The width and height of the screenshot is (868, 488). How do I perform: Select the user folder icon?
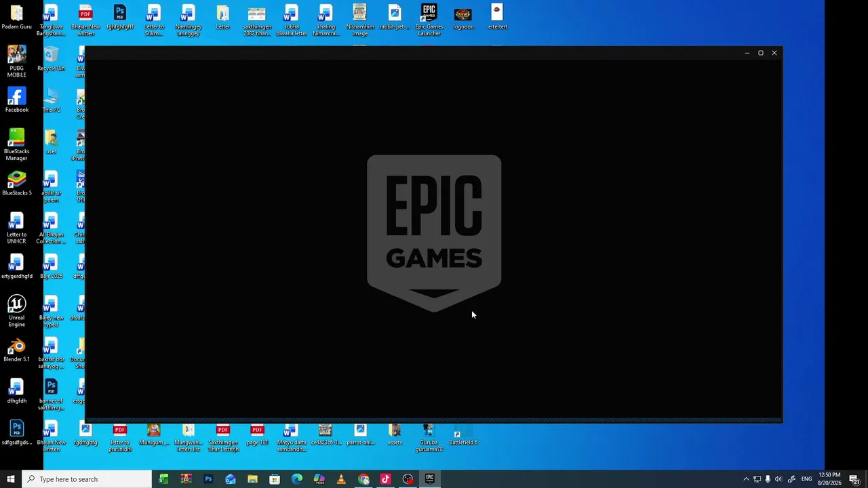click(51, 142)
